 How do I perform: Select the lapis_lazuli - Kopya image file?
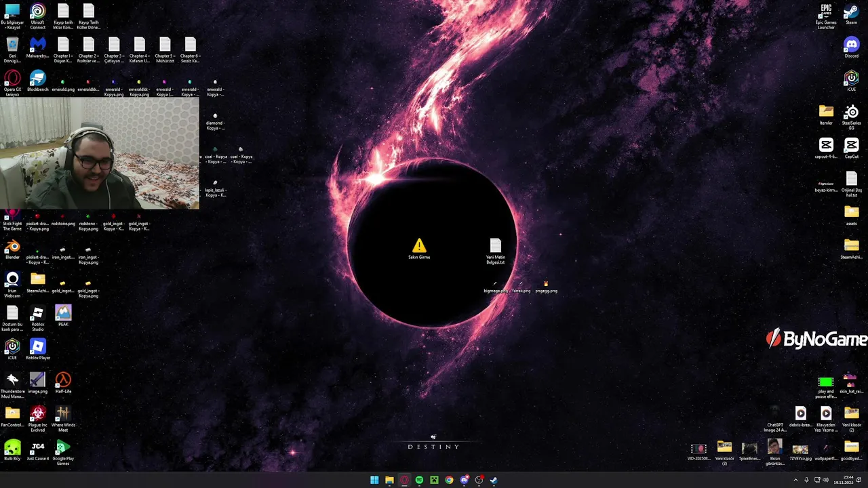pyautogui.click(x=215, y=189)
